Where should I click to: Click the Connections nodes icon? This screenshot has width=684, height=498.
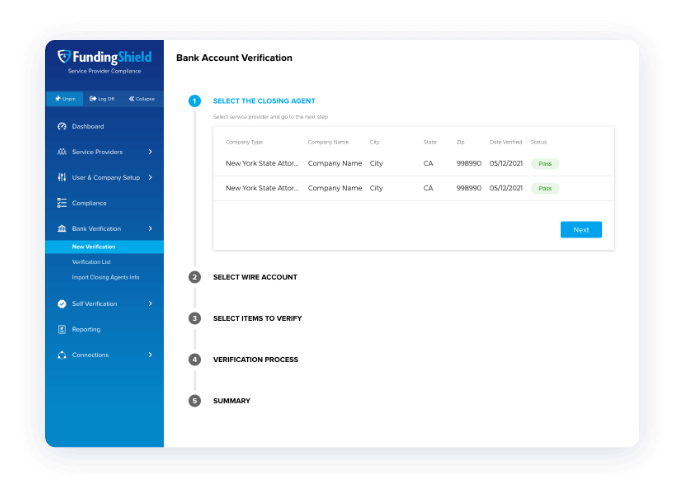pyautogui.click(x=62, y=355)
